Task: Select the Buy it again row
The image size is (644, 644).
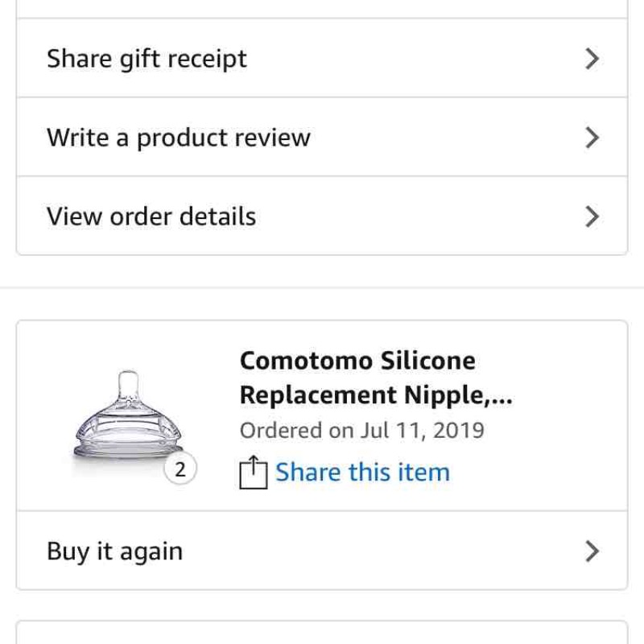Action: pyautogui.click(x=322, y=551)
